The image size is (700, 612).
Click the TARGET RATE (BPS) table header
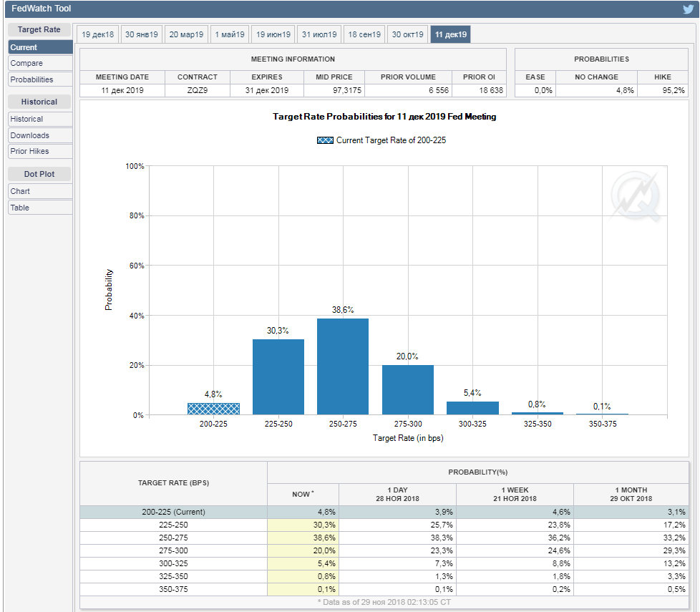(x=173, y=483)
